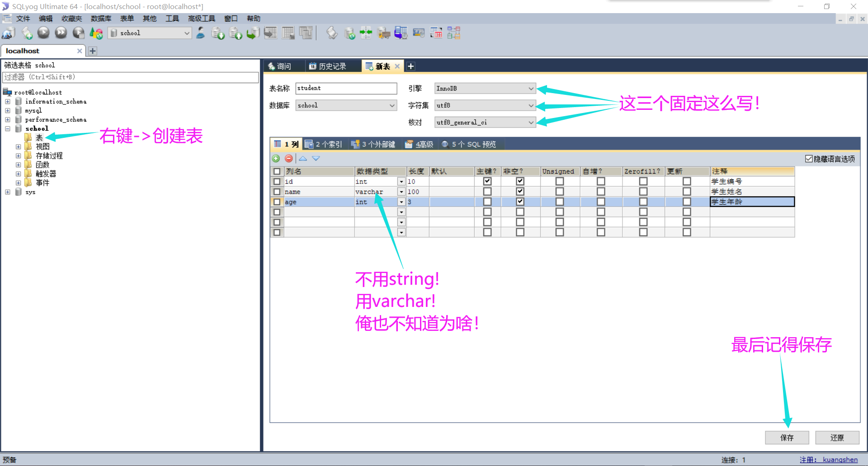Toggle the 隐藏语言选项 checkbox
Screen dimensions: 868x466
coord(809,158)
